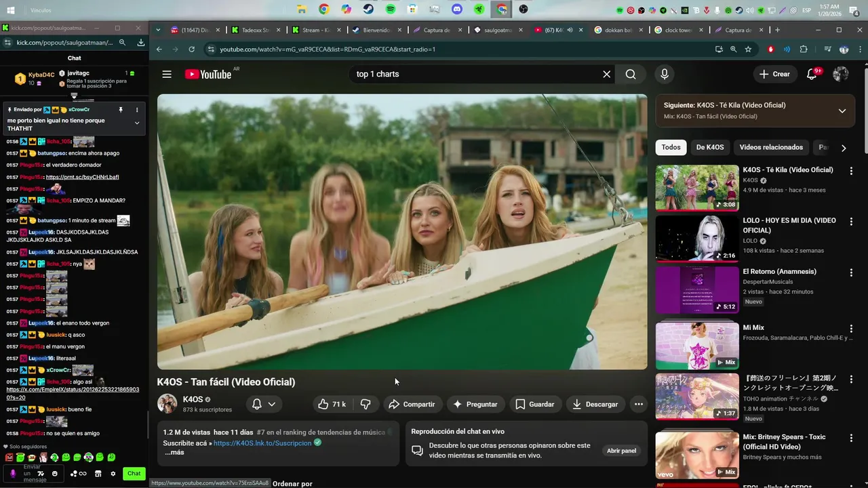The image size is (868, 488).
Task: Expand the pinned chat message chevron
Action: [x=137, y=123]
